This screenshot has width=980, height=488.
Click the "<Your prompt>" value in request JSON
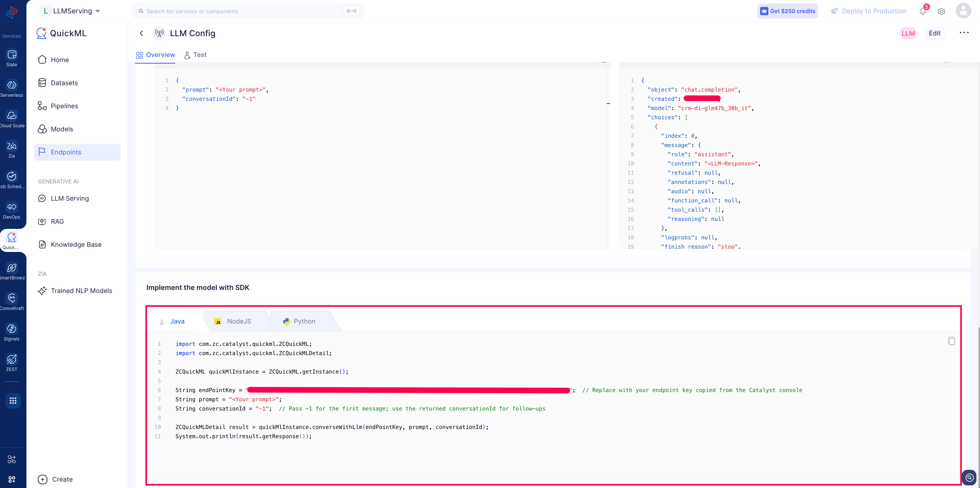point(240,90)
